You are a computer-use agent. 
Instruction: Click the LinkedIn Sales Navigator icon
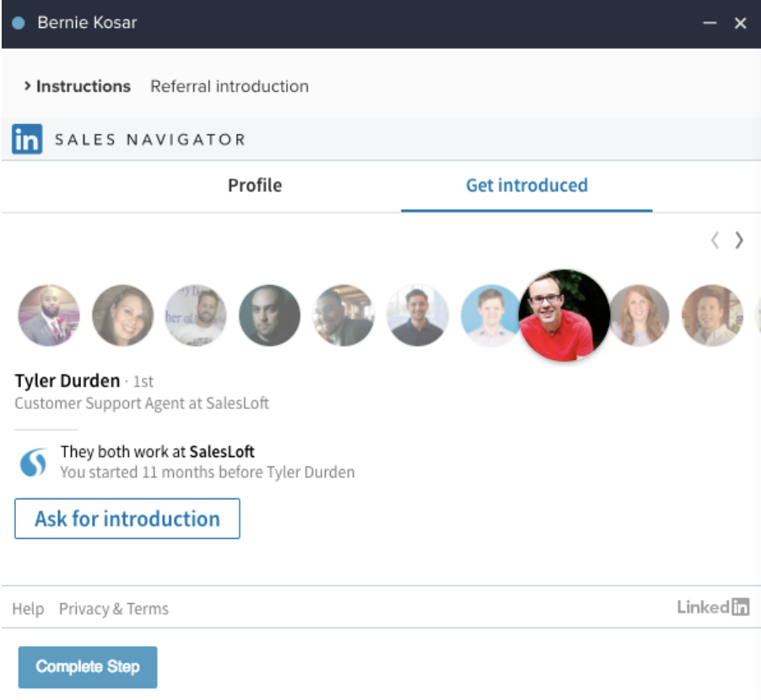tap(25, 138)
